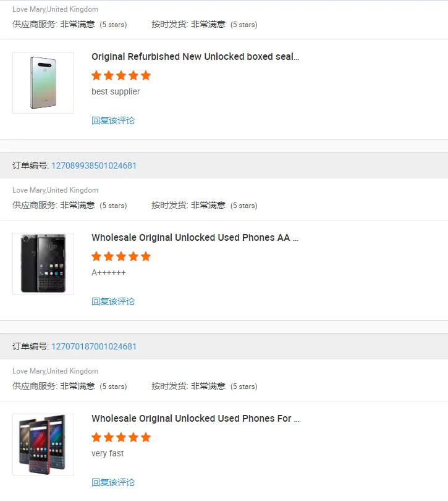The width and height of the screenshot is (448, 502).
Task: Click the third star above the "A++++++" comment
Action: point(121,257)
